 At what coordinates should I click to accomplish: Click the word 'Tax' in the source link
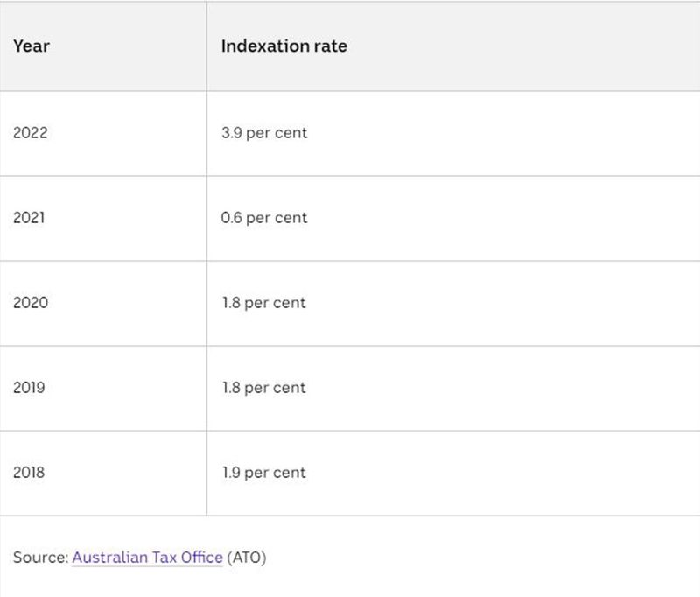(x=164, y=558)
